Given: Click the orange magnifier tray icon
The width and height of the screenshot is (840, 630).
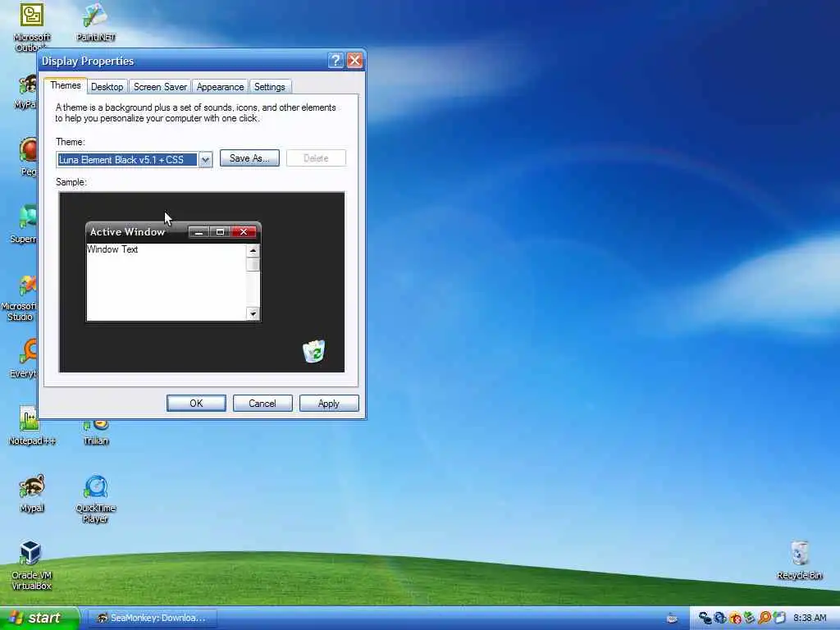Looking at the screenshot, I should point(765,619).
